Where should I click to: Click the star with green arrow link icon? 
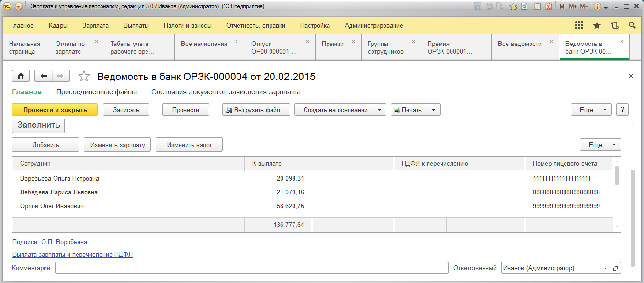[514, 7]
